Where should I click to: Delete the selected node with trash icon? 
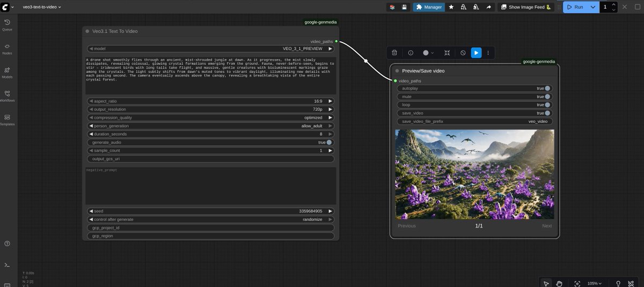coord(394,53)
